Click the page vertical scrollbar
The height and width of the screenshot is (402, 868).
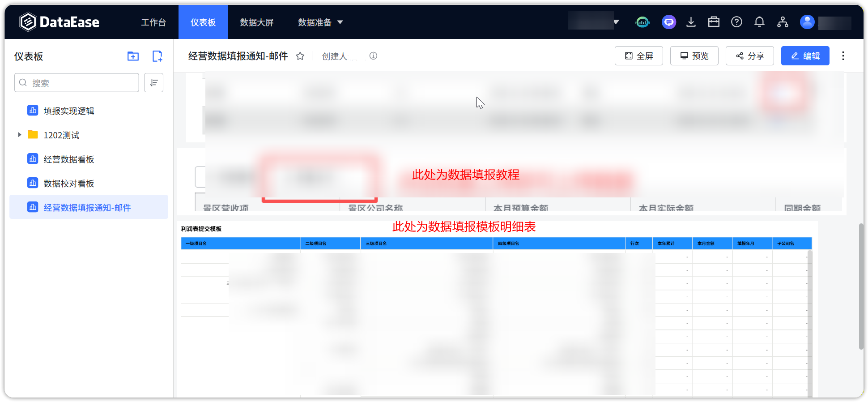pyautogui.click(x=861, y=287)
